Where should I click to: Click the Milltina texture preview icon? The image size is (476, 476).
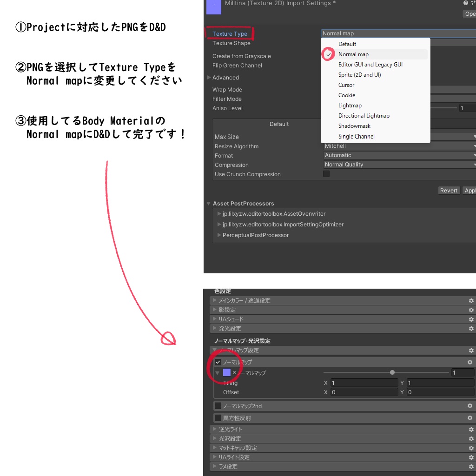tap(214, 7)
